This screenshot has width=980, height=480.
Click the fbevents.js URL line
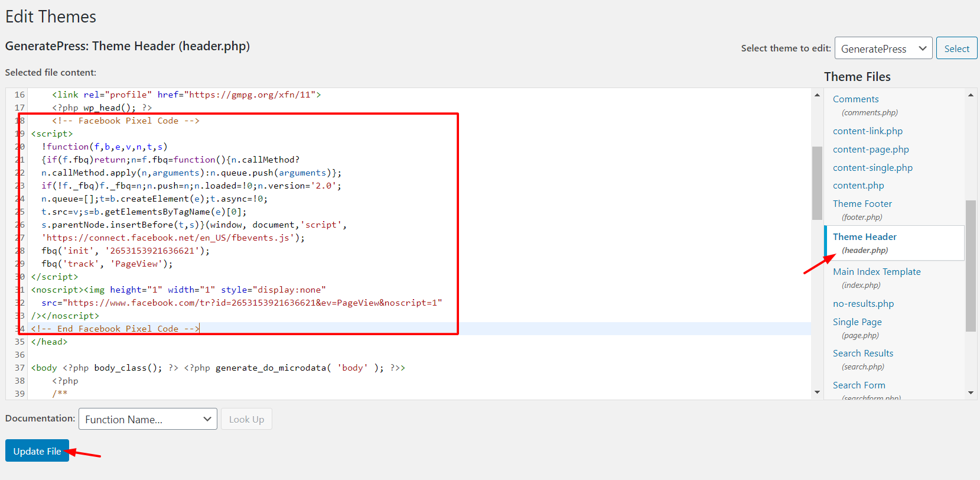[173, 238]
